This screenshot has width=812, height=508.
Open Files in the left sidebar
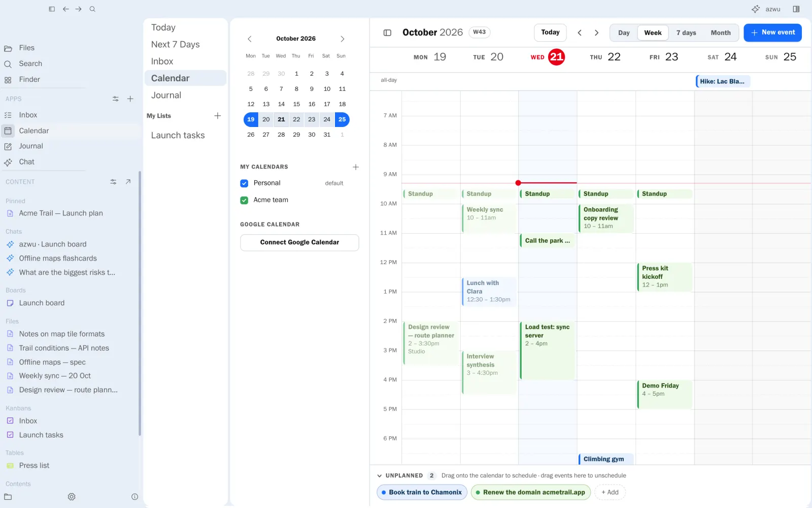click(26, 48)
